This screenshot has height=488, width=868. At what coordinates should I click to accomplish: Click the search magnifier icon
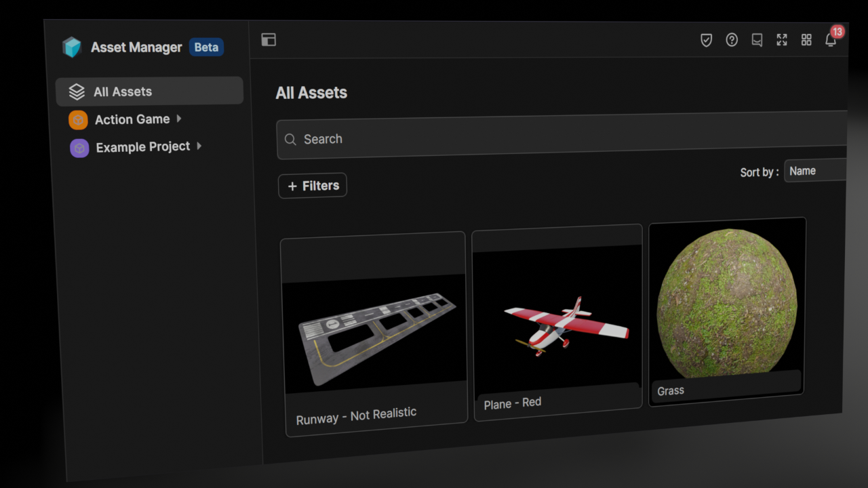coord(290,140)
